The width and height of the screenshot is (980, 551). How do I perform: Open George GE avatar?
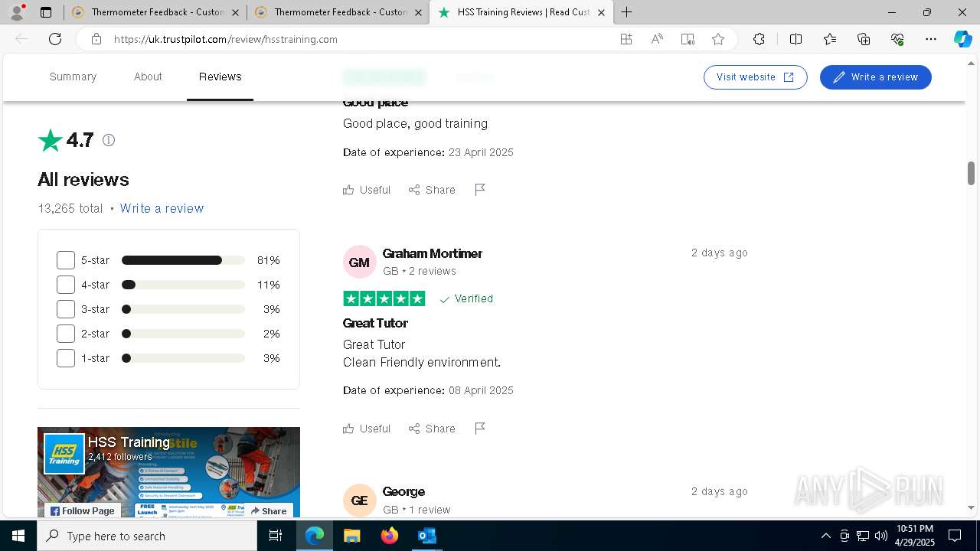(359, 500)
